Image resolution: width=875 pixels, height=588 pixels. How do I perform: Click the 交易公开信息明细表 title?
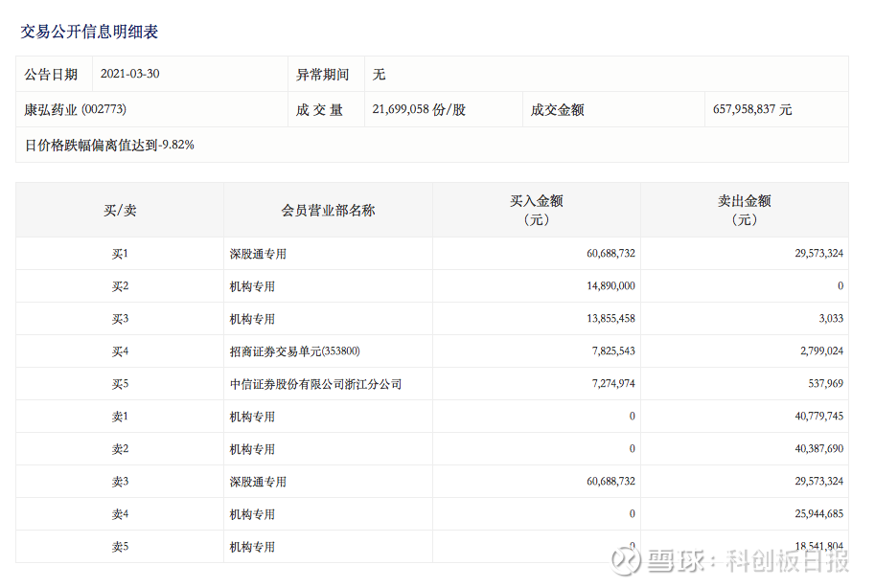pyautogui.click(x=89, y=32)
